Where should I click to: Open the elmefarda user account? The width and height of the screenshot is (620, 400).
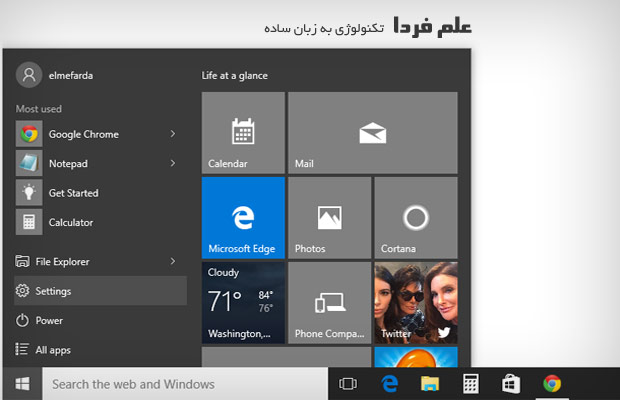60,74
